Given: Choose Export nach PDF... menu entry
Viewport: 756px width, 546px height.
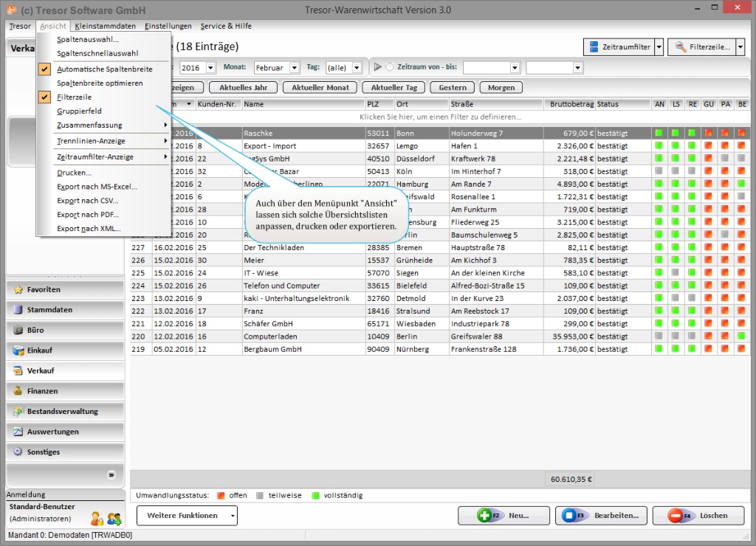Looking at the screenshot, I should (x=87, y=215).
